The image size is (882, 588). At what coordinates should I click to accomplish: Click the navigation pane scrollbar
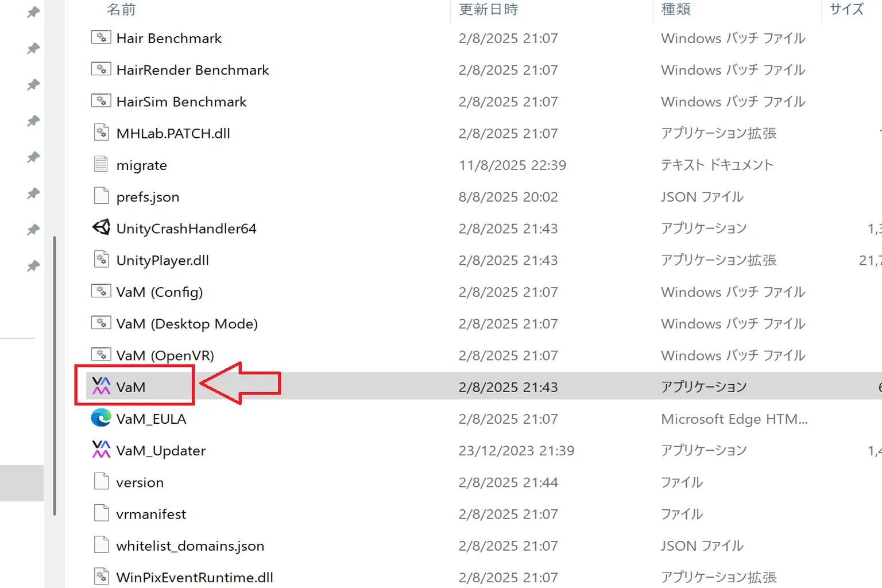coord(55,376)
